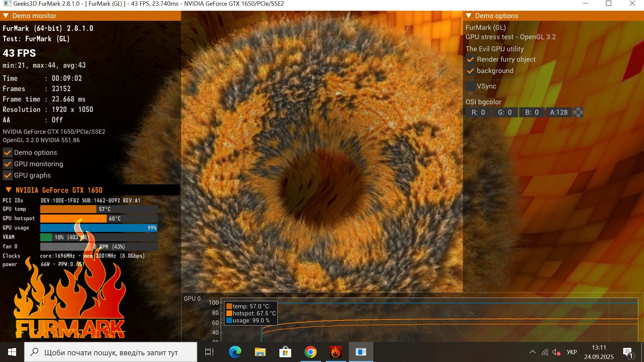Viewport: 644px width, 362px height.
Task: Click the GPU 0 graph label
Action: [x=192, y=299]
